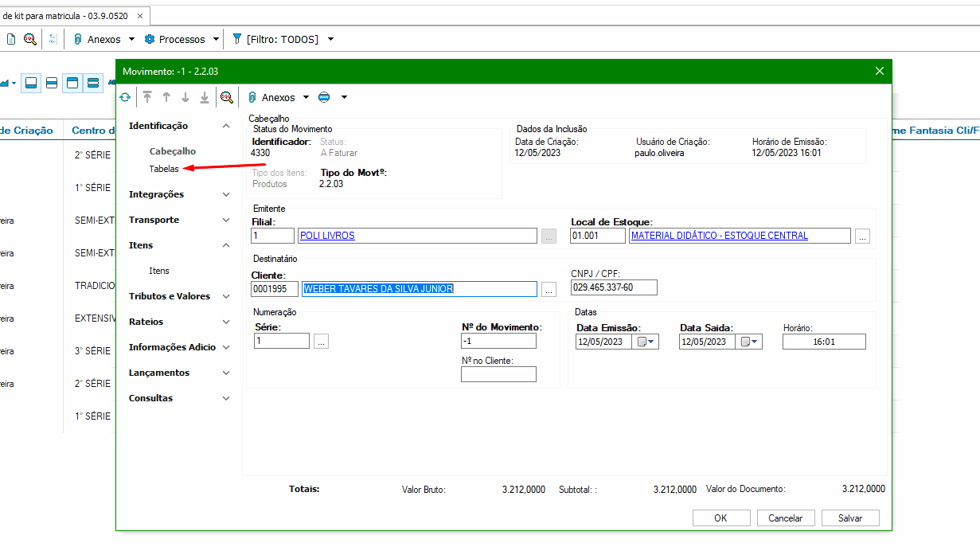Viewport: 980px width, 547px height.
Task: Click the refresh icon in Movimento toolbar
Action: (125, 97)
